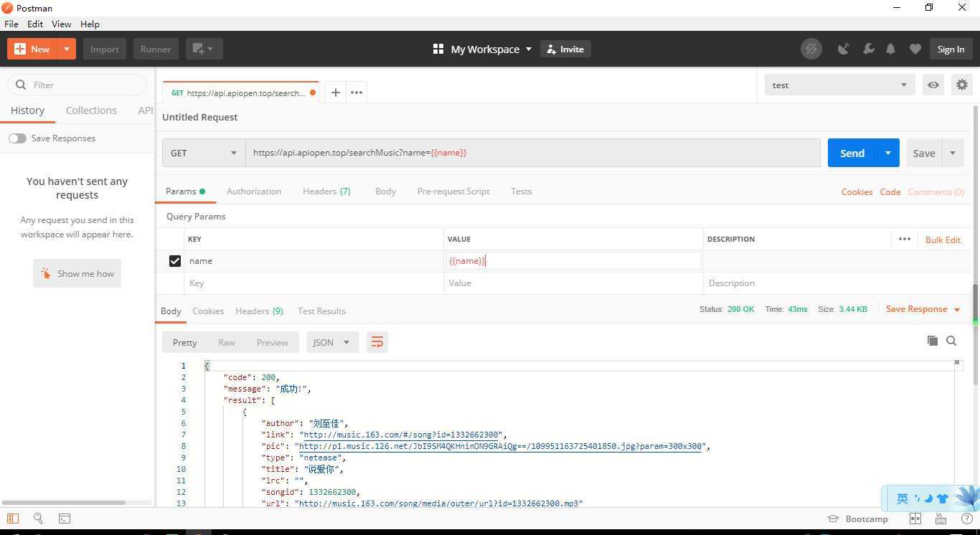
Task: Open params column options three dots
Action: click(904, 239)
